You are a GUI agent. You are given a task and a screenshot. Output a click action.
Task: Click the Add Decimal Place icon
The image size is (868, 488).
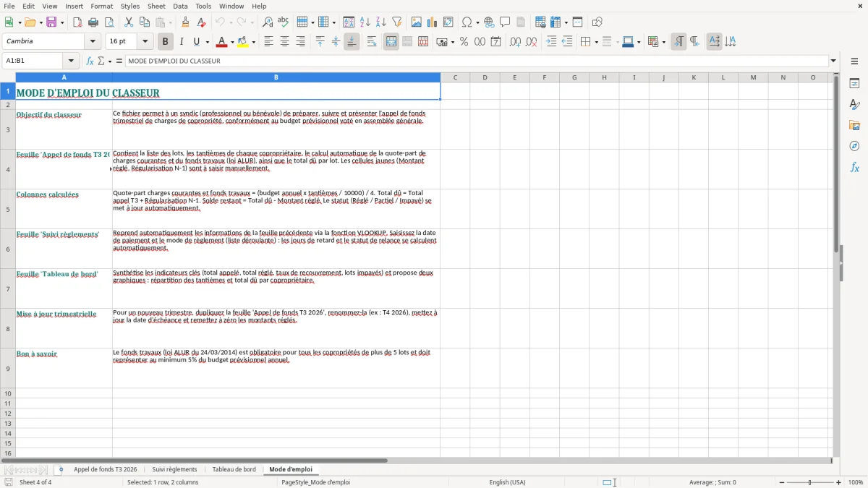tap(516, 42)
